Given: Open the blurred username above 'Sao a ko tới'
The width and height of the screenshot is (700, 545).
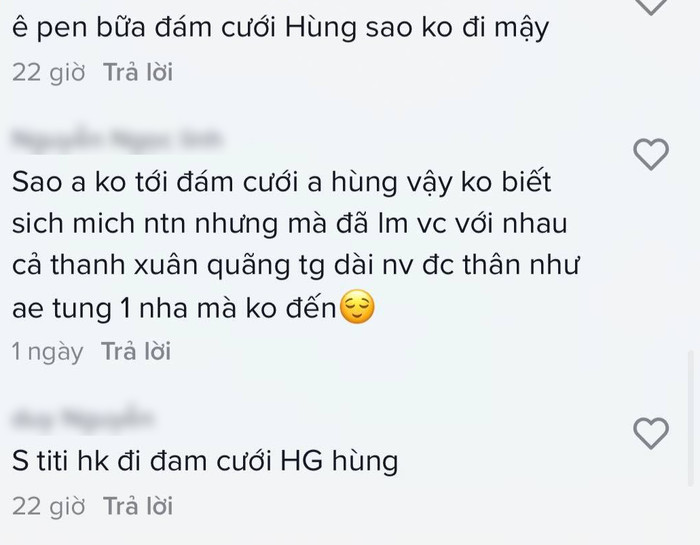Looking at the screenshot, I should click(x=117, y=139).
